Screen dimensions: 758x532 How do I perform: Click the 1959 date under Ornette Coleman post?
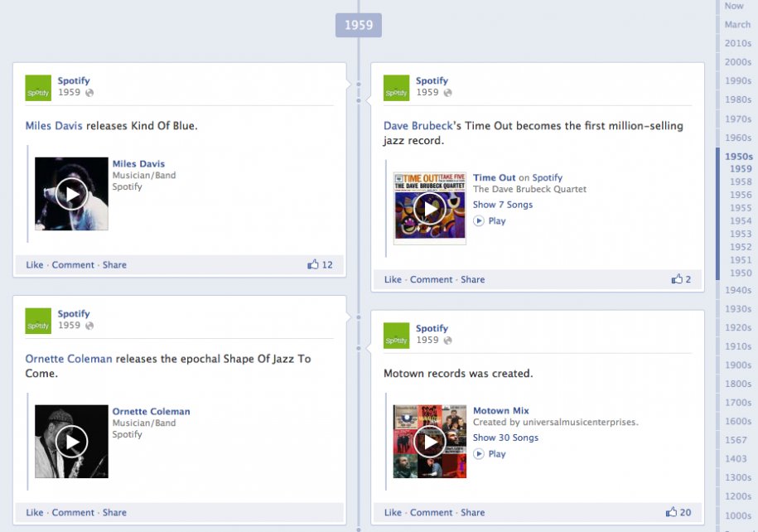click(69, 326)
